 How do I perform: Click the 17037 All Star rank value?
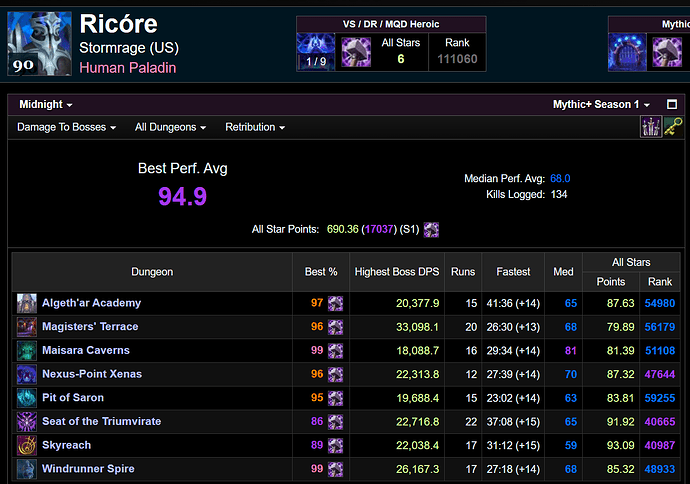tap(379, 229)
